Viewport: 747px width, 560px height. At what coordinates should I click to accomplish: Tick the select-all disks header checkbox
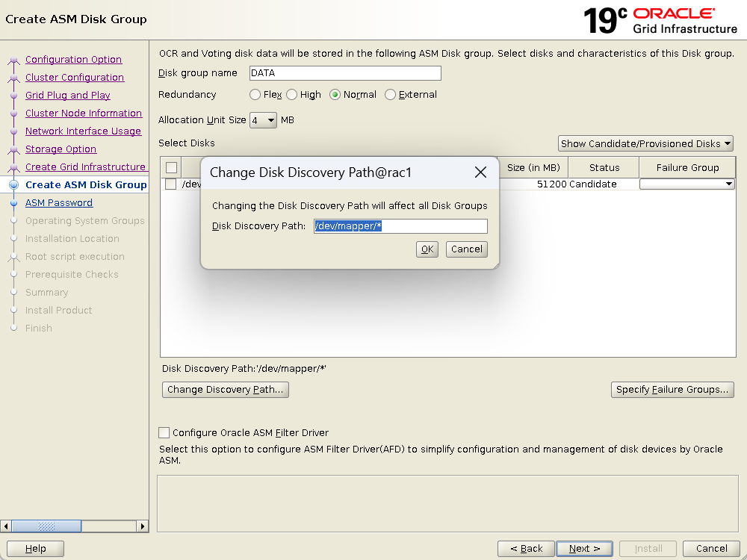tap(171, 168)
